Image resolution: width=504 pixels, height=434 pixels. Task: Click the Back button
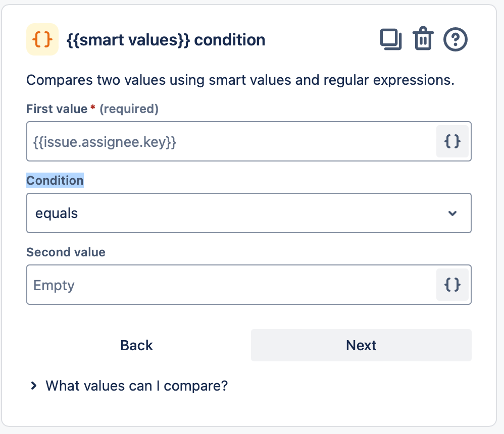pyautogui.click(x=136, y=345)
